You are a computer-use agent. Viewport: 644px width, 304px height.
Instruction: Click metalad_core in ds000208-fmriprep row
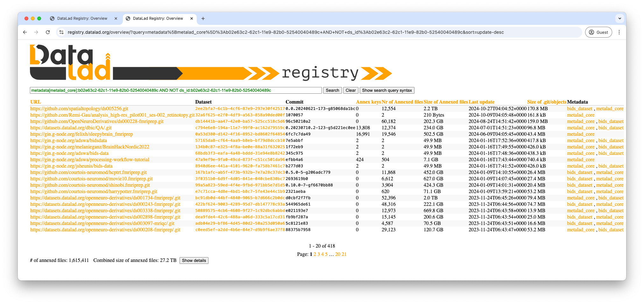pos(581,230)
